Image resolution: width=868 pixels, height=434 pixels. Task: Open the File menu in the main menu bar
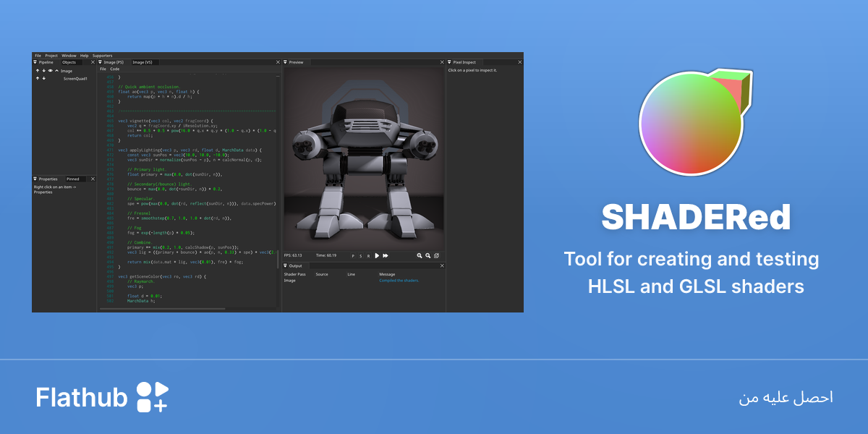(38, 55)
